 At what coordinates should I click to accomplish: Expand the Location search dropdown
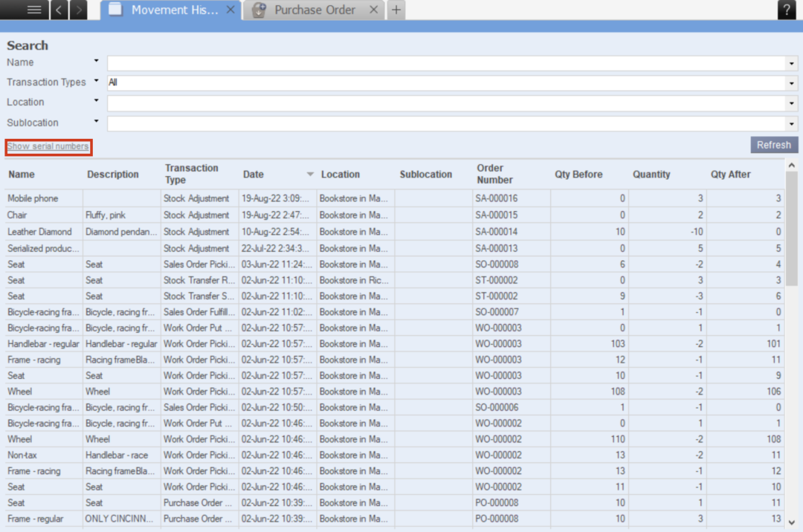click(x=790, y=103)
